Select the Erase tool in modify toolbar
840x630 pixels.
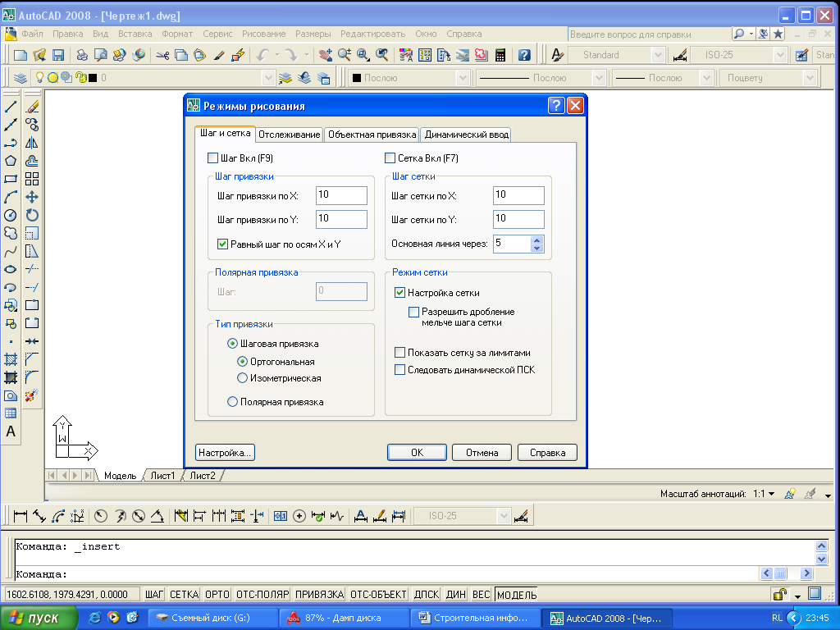click(32, 107)
